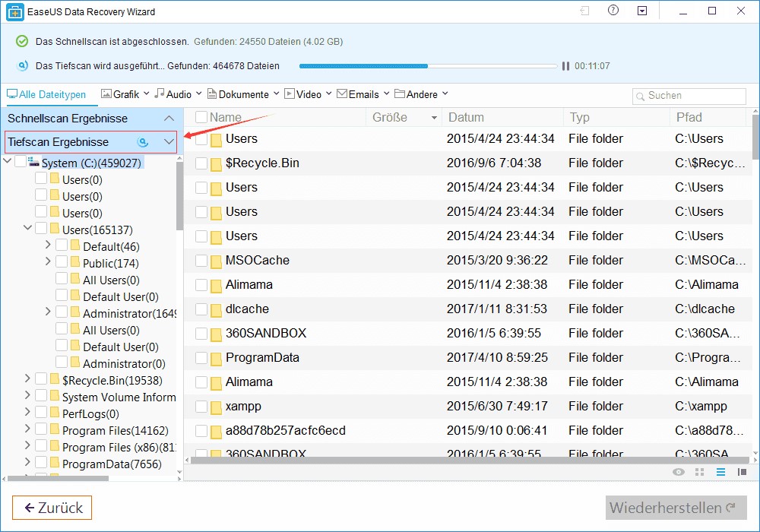Open the help question mark icon
Viewport: 760px width, 532px height.
click(613, 11)
